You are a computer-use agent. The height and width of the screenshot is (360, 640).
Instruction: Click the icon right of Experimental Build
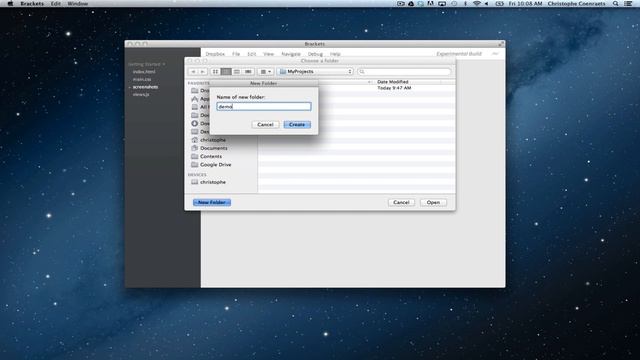tap(495, 53)
